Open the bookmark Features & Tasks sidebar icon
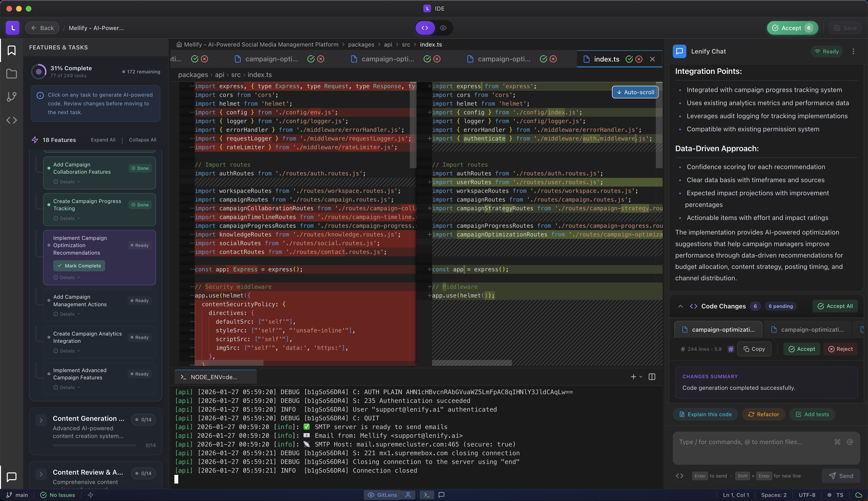This screenshot has width=868, height=501. pos(12,51)
